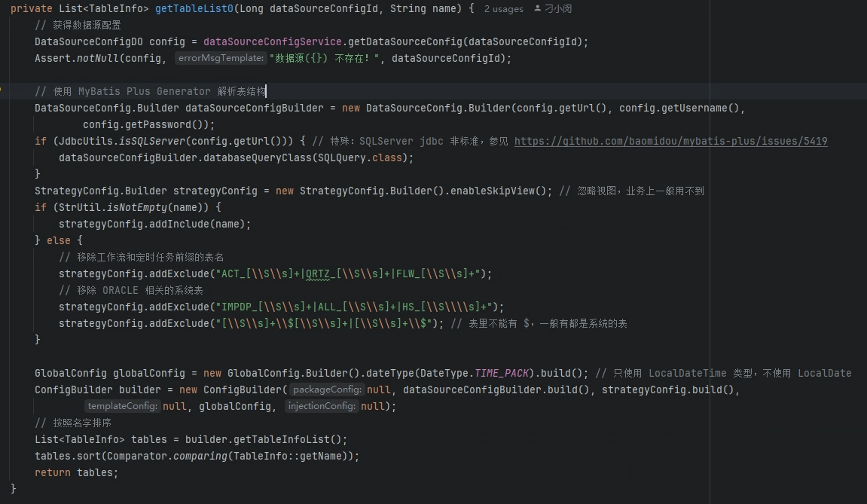Click the packageConfig parameter hint
The height and width of the screenshot is (504, 867).
click(327, 389)
